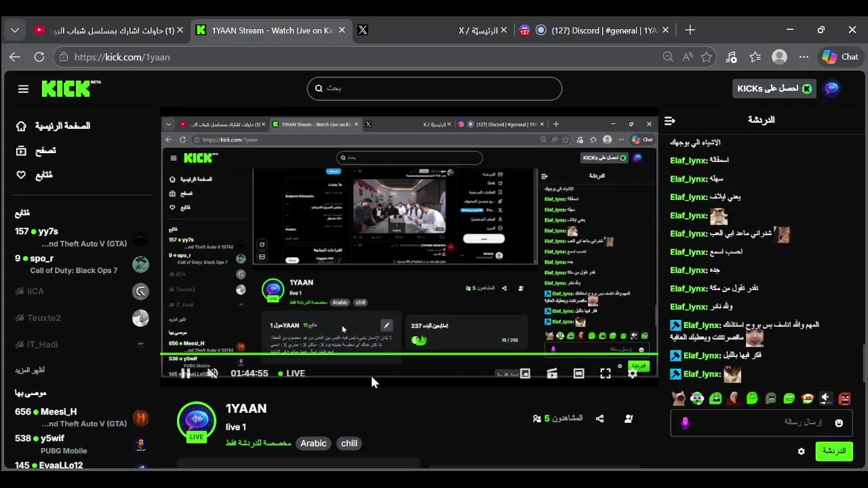
Task: Switch to the YouTube browser tab
Action: click(x=108, y=30)
